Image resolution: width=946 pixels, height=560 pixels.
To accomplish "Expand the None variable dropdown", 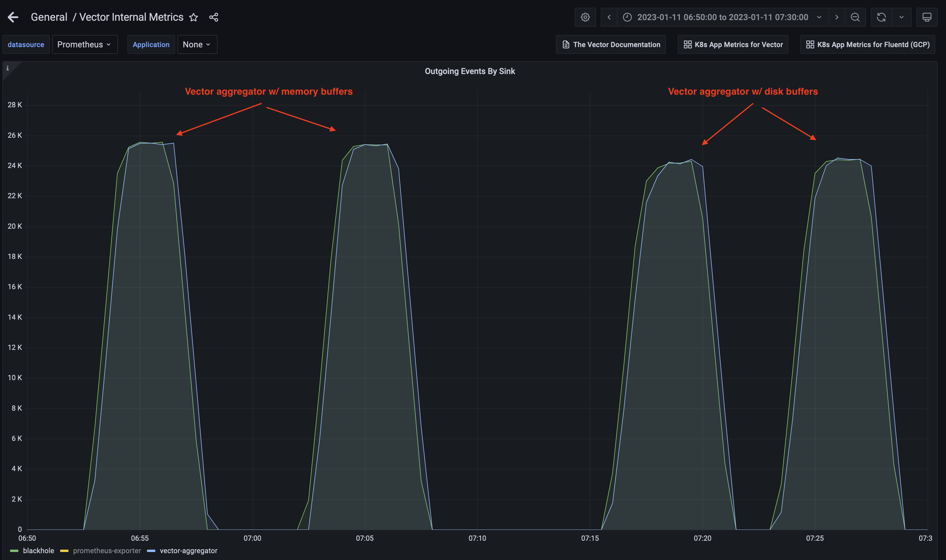I will pos(196,44).
